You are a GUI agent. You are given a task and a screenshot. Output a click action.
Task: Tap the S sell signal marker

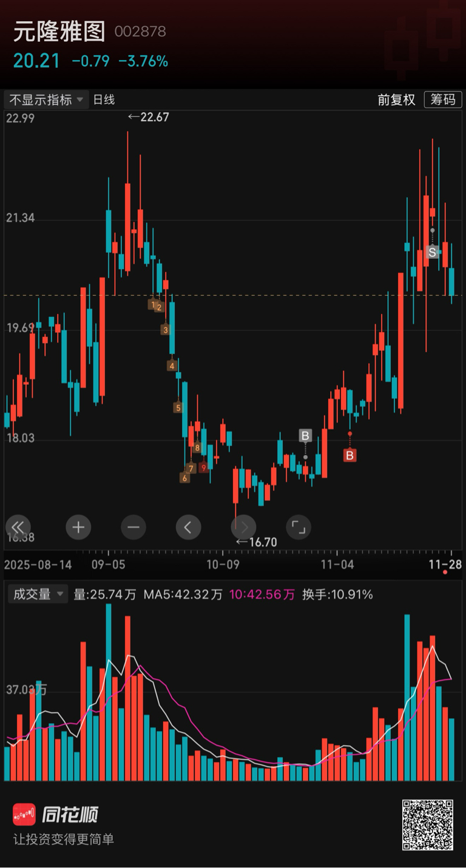tap(432, 252)
